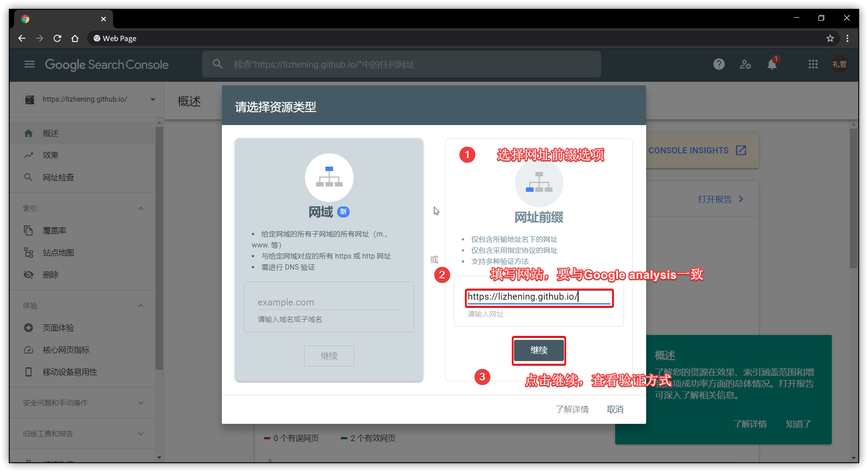Click the search magnifier icon in top bar
The image size is (868, 472).
(x=217, y=65)
